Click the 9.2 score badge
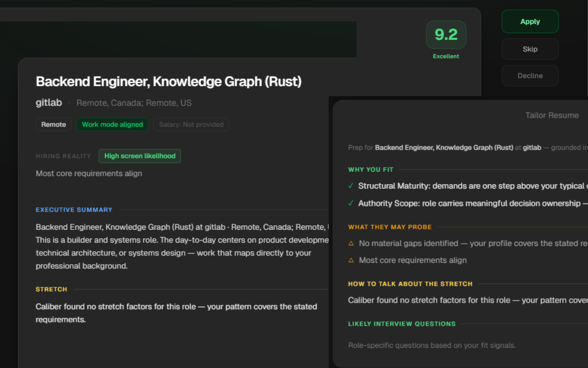Viewport: 588px width, 368px height. (446, 35)
